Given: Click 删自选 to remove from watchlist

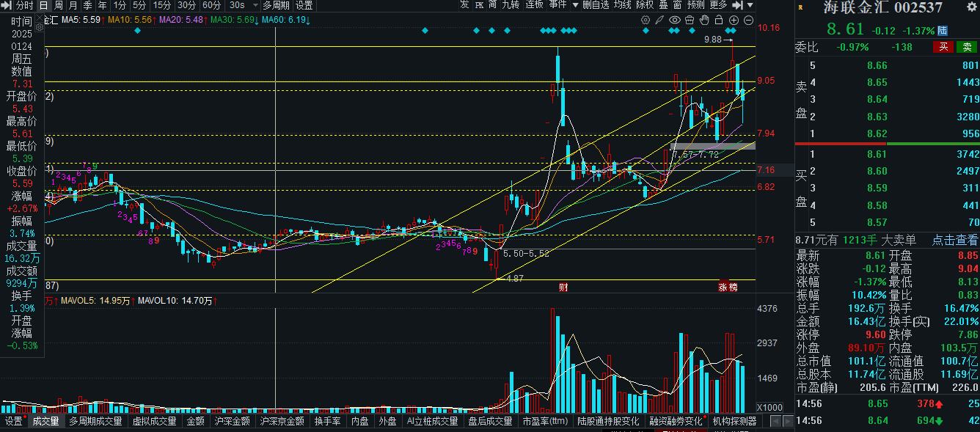Looking at the screenshot, I should (x=596, y=5).
